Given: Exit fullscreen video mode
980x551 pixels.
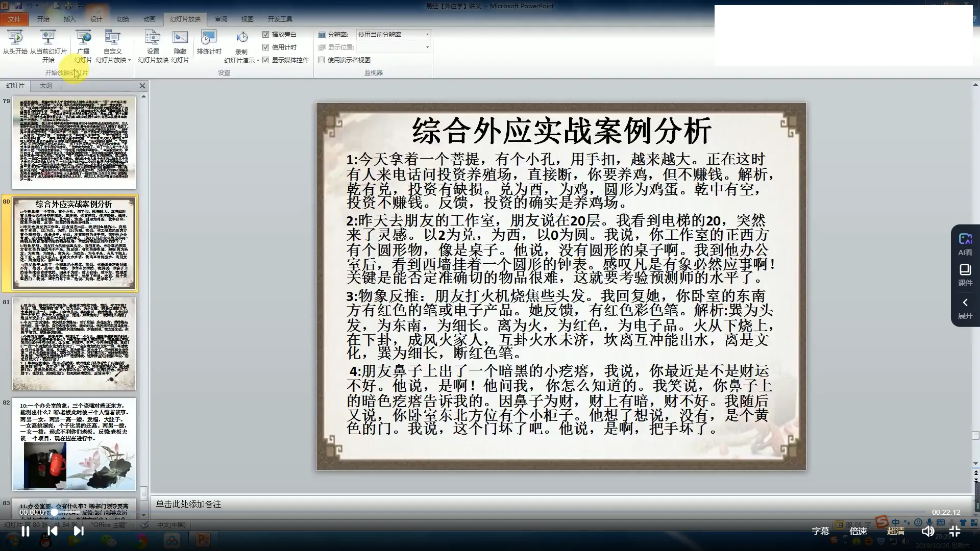Looking at the screenshot, I should point(954,531).
